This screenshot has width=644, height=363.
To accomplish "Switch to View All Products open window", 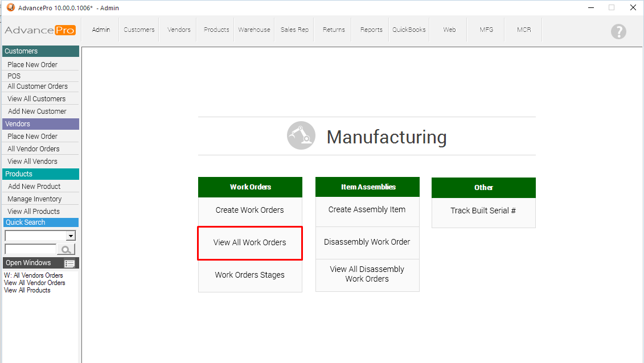I will tap(27, 290).
